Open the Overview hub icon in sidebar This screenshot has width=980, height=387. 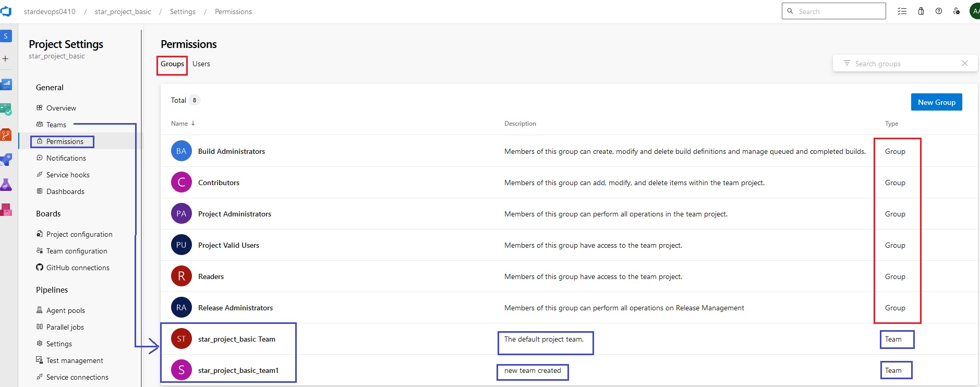(x=6, y=84)
